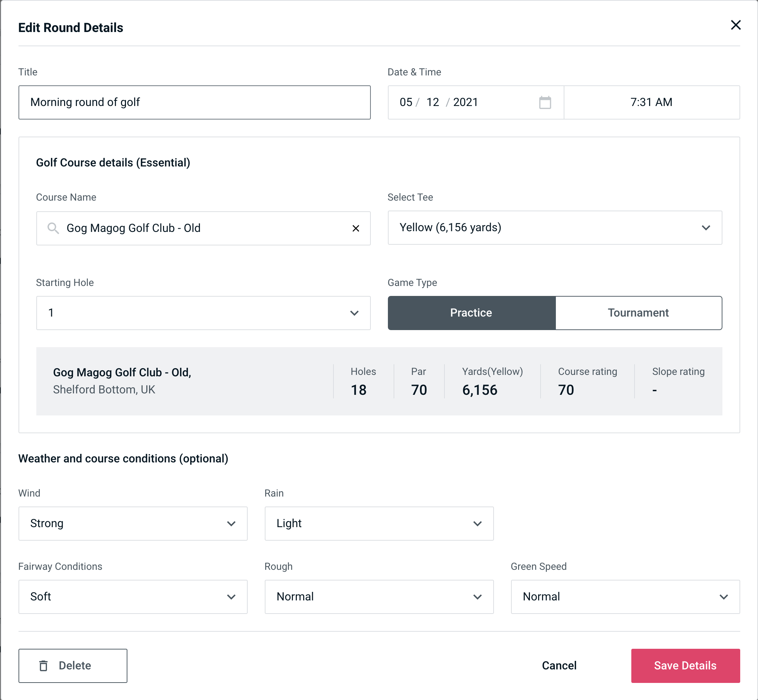This screenshot has height=700, width=758.
Task: Click the Wind dropdown chevron icon
Action: pyautogui.click(x=232, y=523)
